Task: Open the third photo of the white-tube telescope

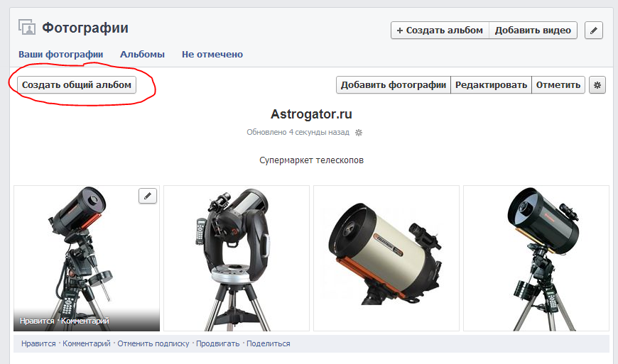Action: pos(386,258)
